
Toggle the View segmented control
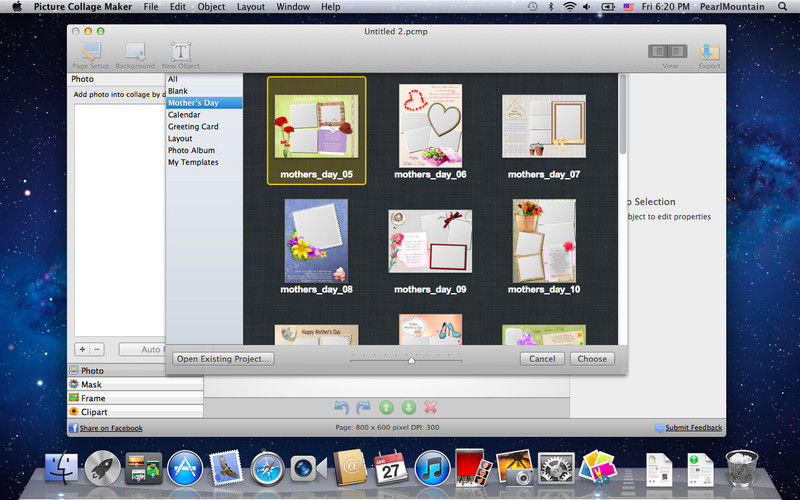pos(667,51)
